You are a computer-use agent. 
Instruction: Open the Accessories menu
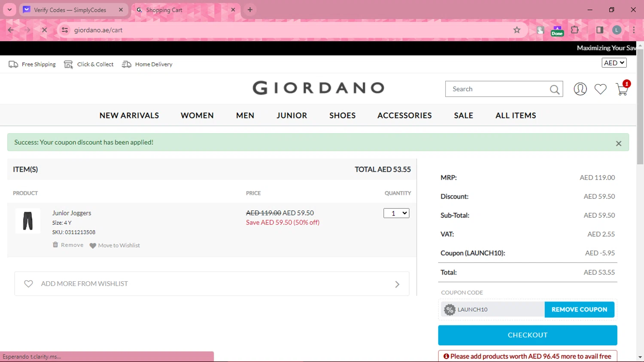point(404,116)
